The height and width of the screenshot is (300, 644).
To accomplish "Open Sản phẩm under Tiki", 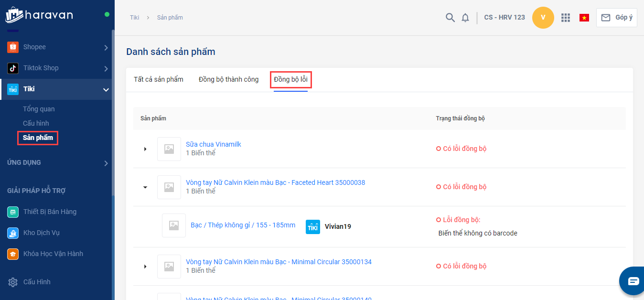I will pyautogui.click(x=38, y=138).
